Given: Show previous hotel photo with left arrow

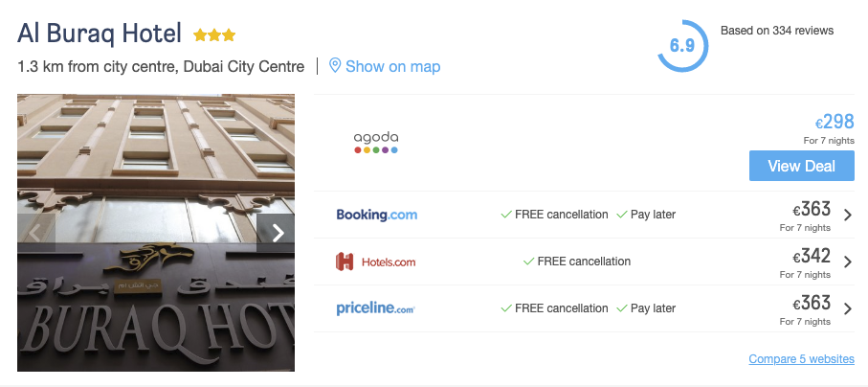Looking at the screenshot, I should 36,233.
